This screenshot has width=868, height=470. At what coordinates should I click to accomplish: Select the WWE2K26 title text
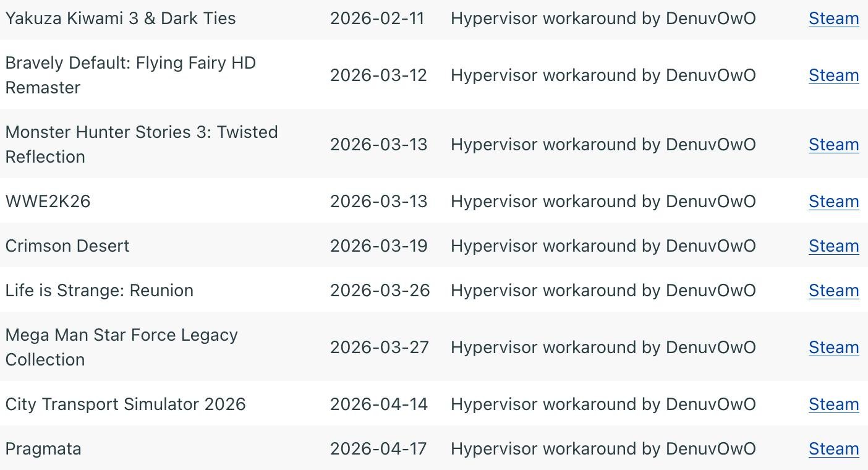point(48,202)
